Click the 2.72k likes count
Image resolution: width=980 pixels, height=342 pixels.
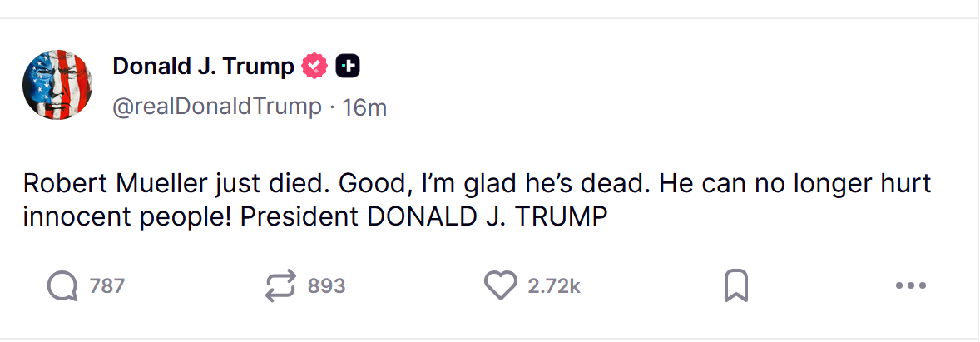point(553,286)
